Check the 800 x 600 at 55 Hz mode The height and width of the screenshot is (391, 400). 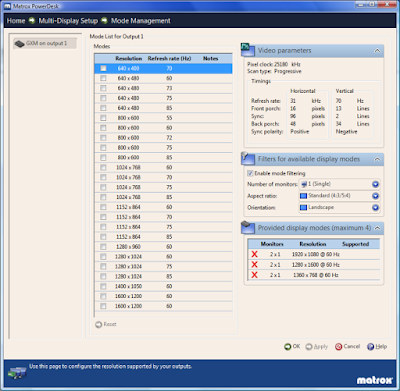tap(103, 118)
